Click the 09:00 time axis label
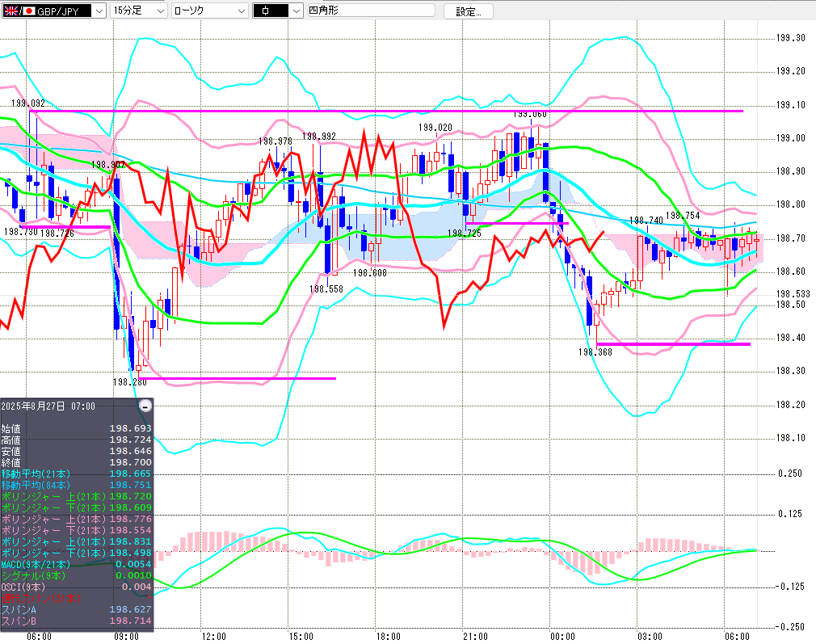 (127, 637)
